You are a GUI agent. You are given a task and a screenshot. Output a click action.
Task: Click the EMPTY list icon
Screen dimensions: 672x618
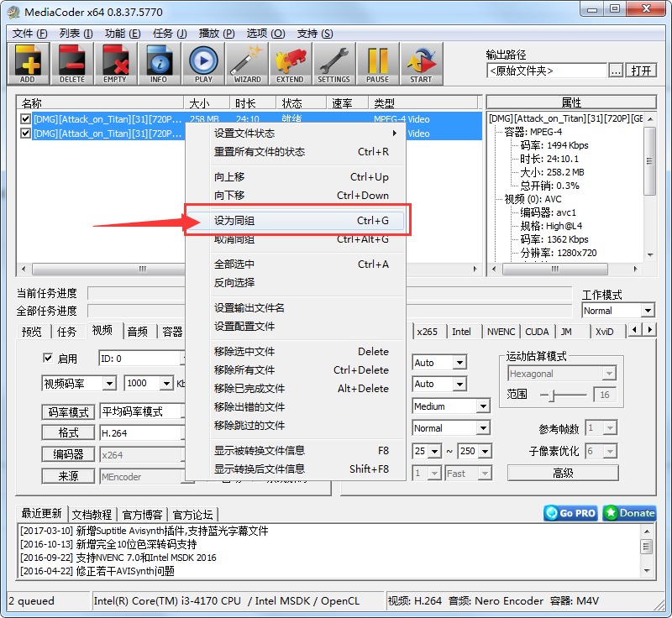coord(116,63)
